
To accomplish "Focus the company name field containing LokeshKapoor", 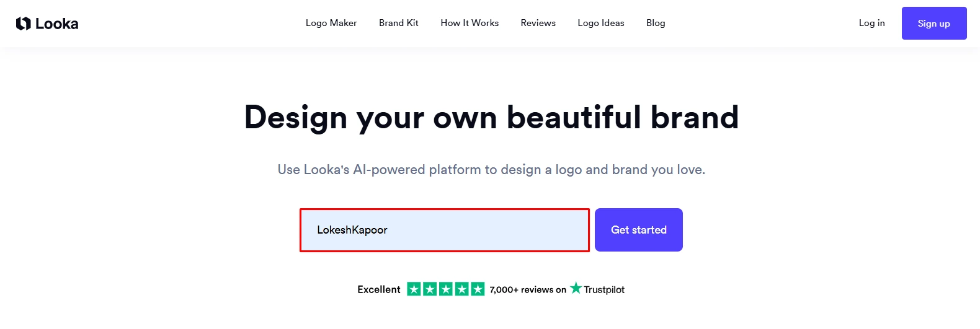I will 444,230.
